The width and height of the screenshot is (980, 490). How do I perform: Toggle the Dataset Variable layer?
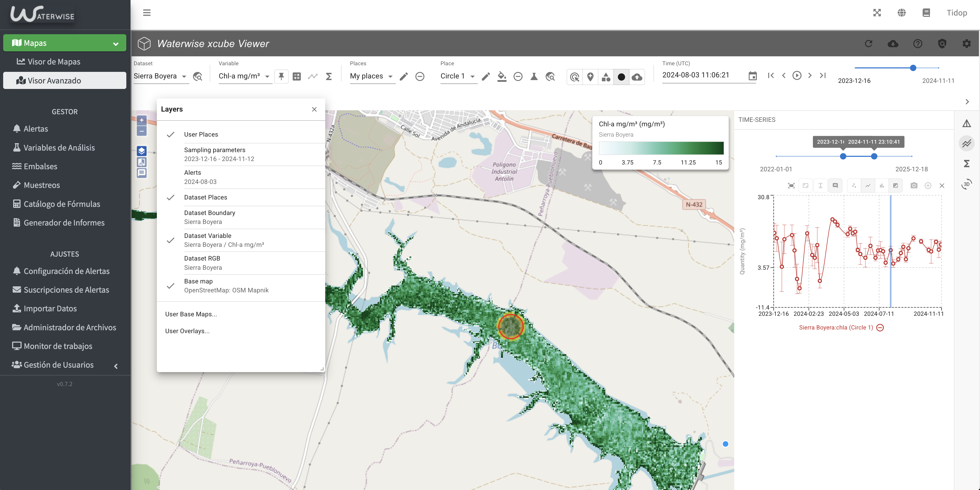pyautogui.click(x=241, y=240)
